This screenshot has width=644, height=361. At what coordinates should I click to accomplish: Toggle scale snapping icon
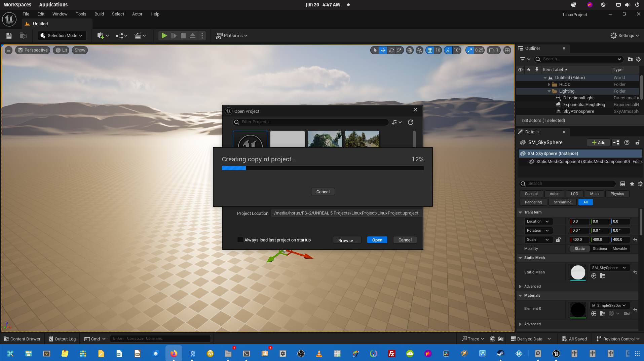click(x=470, y=50)
